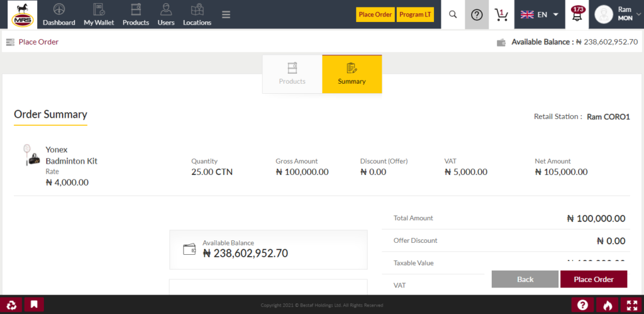Click the Yonex Badminton Kit product name
644x314 pixels.
(72, 155)
